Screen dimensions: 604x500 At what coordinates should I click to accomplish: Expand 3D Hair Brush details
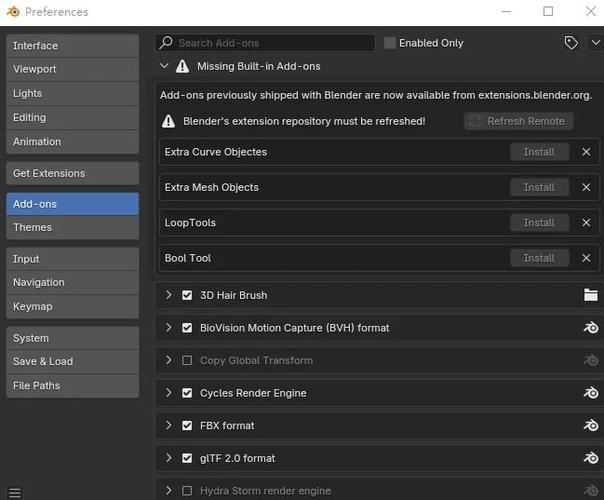168,295
